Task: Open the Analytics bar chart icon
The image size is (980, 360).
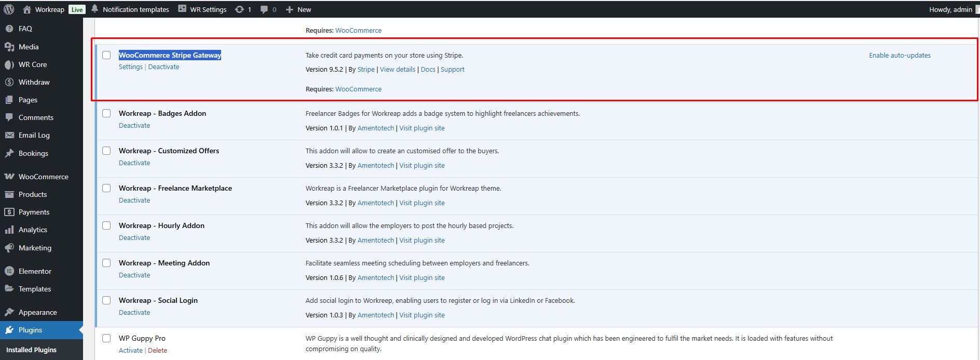Action: (x=9, y=230)
